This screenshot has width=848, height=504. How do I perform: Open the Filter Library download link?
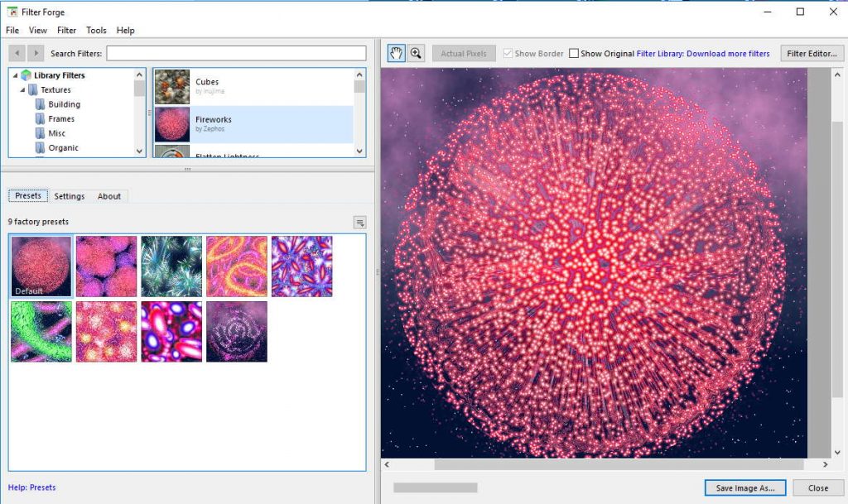(x=703, y=54)
